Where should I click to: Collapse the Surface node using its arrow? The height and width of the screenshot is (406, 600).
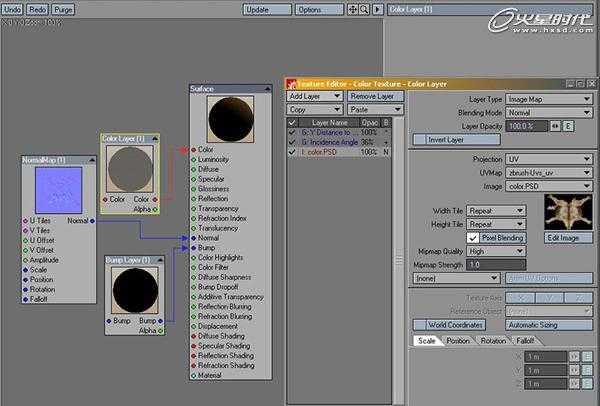(267, 89)
